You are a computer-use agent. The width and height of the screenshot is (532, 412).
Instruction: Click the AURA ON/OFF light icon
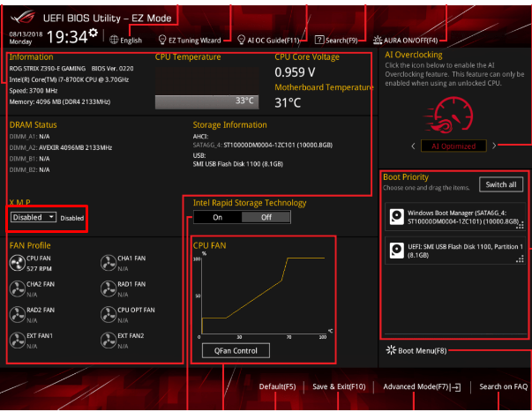pos(378,40)
